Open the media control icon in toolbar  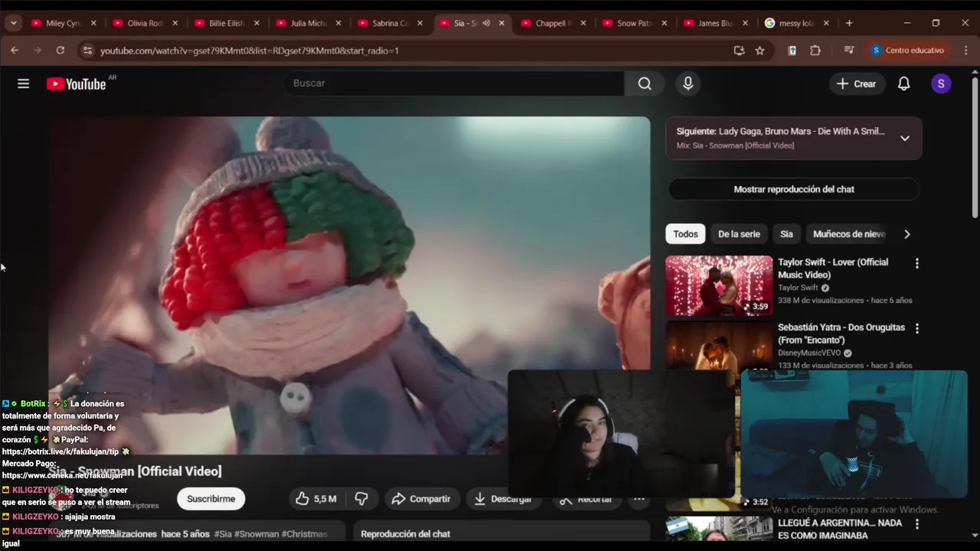[x=848, y=51]
